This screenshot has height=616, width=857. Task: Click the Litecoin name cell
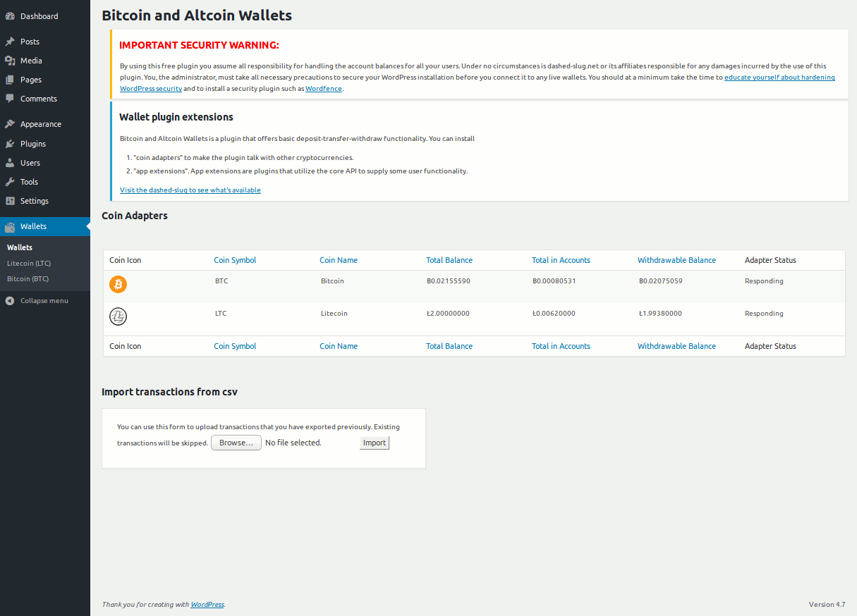pyautogui.click(x=334, y=313)
